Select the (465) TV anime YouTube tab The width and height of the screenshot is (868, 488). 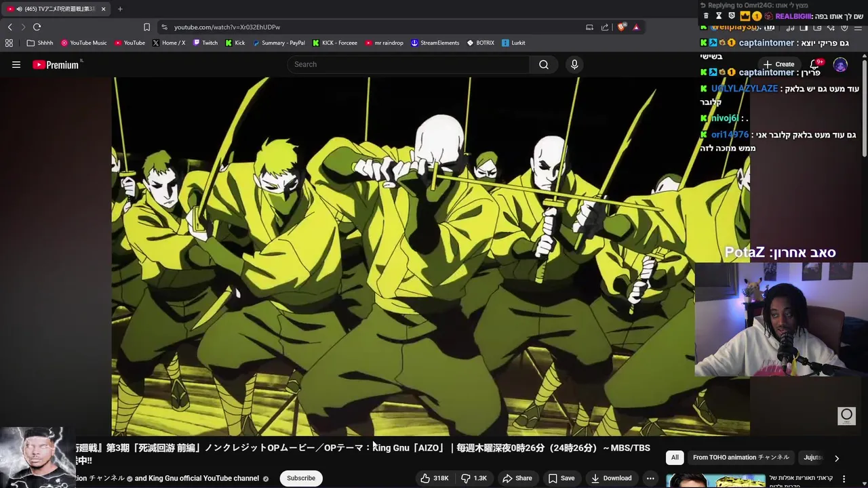point(54,9)
